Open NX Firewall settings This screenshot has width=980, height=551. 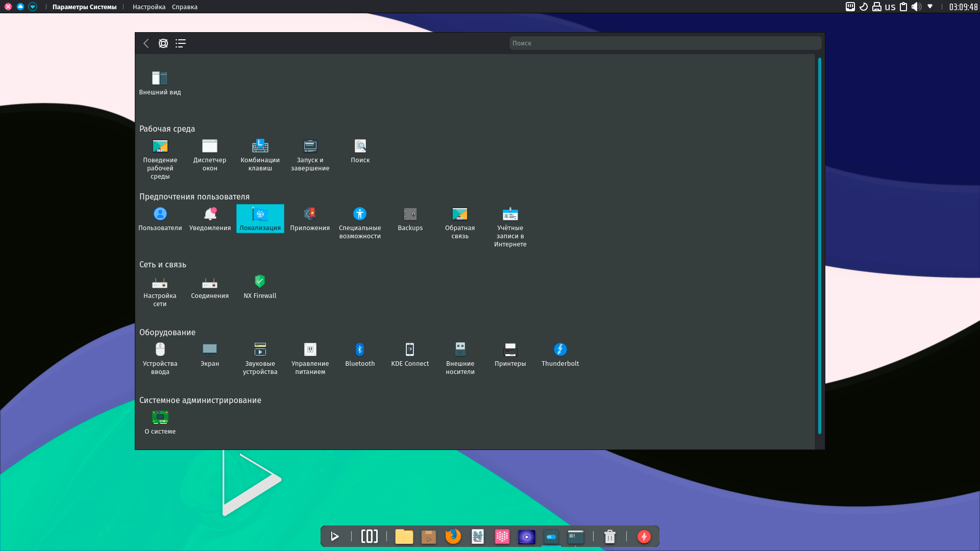click(260, 286)
